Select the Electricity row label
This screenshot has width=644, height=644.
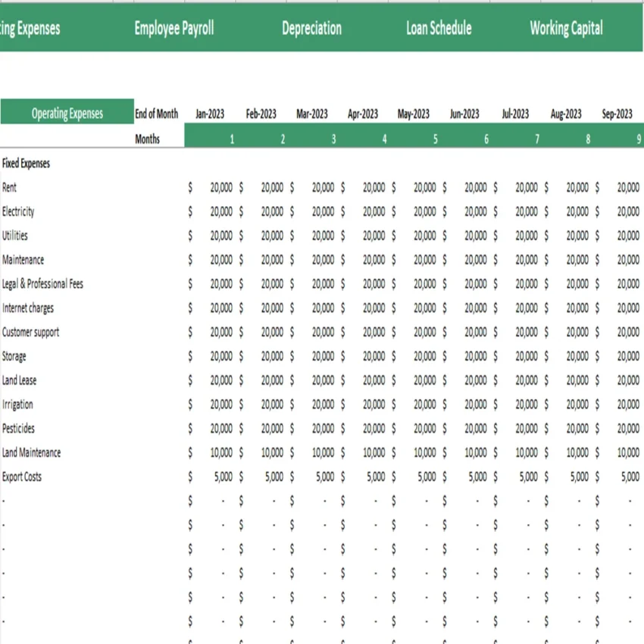[x=18, y=211]
